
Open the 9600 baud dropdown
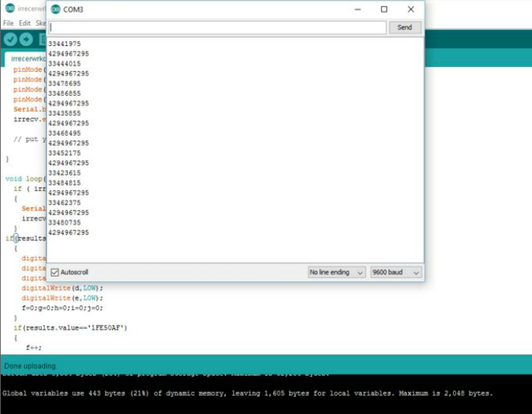(396, 272)
